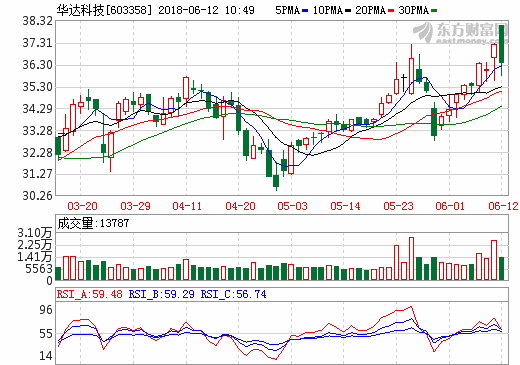520x365 pixels.
Task: Click the 31.27 price axis label
Action: coord(37,174)
